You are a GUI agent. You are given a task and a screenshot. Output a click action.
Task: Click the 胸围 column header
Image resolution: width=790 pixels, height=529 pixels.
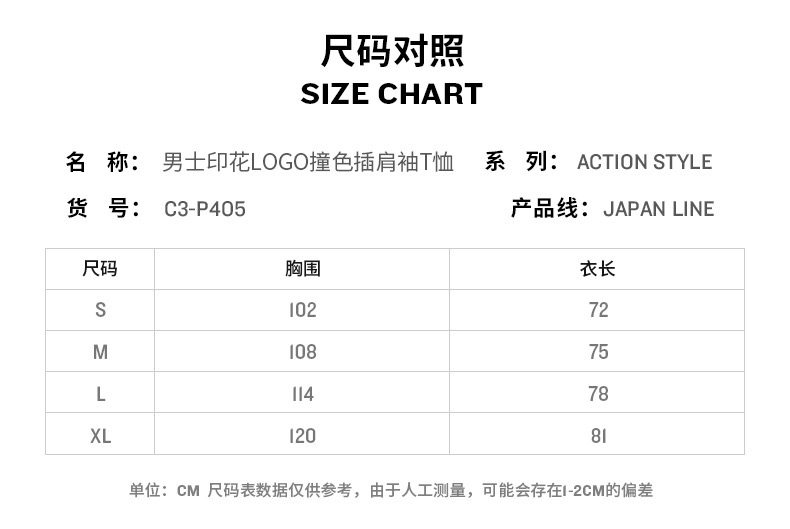pos(302,269)
